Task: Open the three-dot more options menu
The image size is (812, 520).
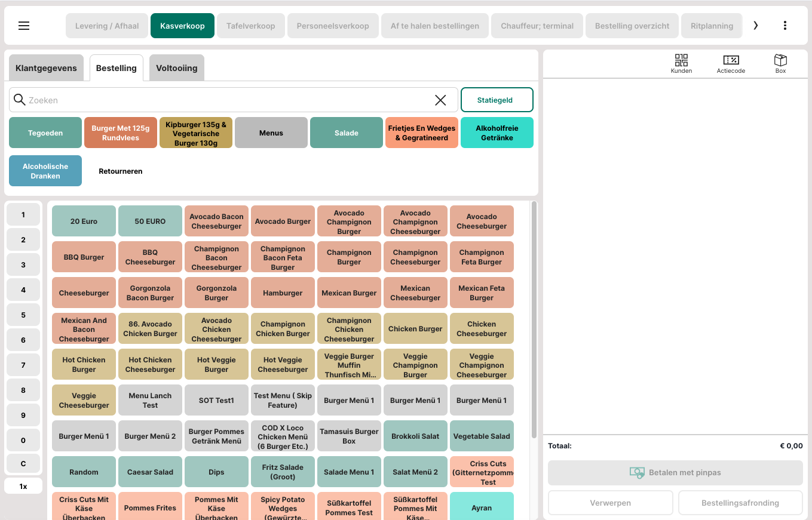Action: click(x=785, y=26)
